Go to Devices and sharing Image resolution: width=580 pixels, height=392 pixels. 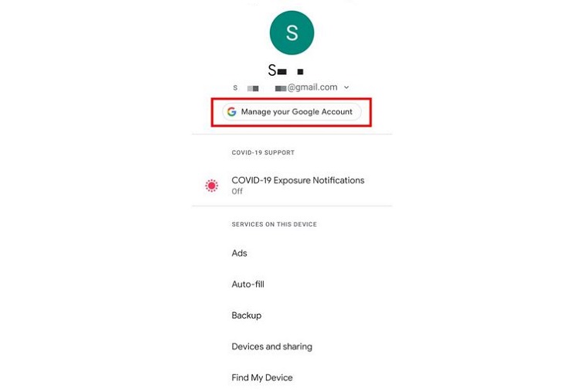272,346
